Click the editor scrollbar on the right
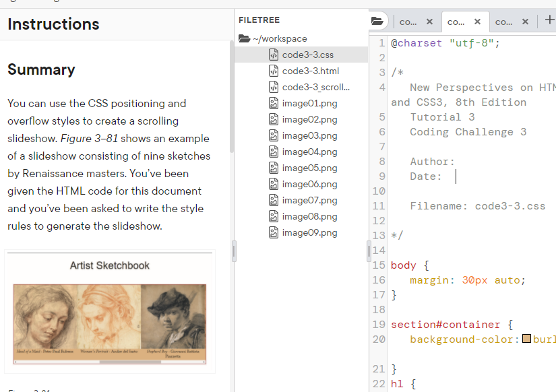The width and height of the screenshot is (556, 392). click(x=553, y=202)
